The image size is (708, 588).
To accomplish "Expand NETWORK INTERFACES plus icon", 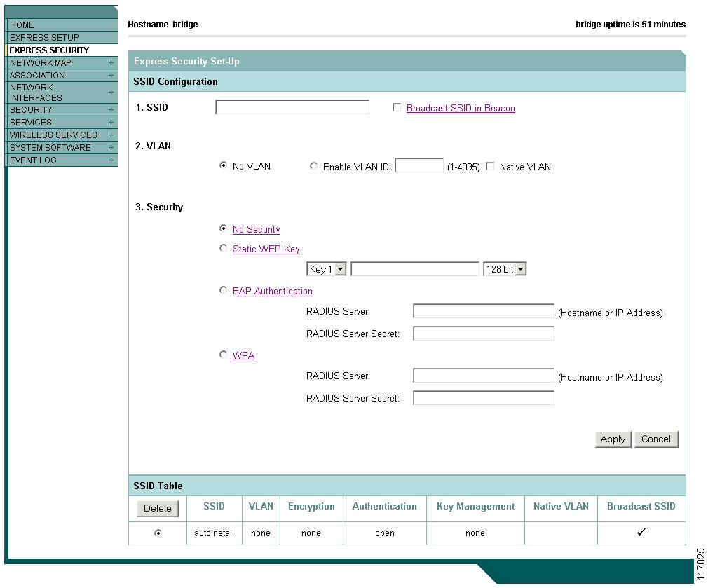I will (x=111, y=92).
